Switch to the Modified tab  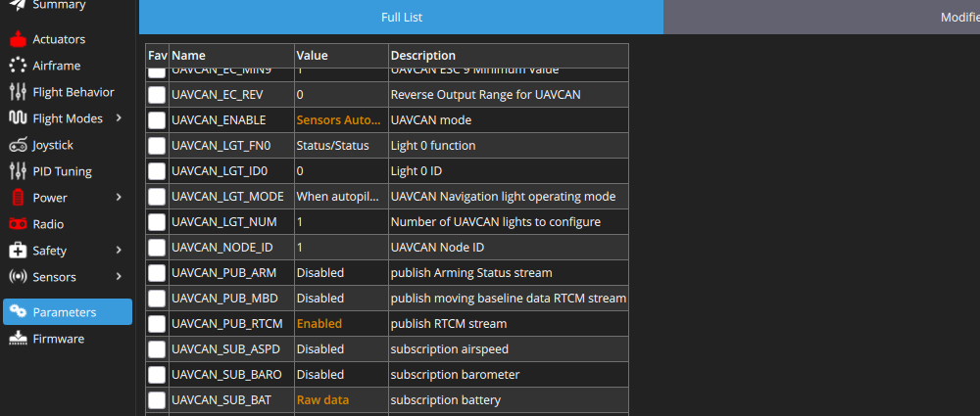point(822,17)
